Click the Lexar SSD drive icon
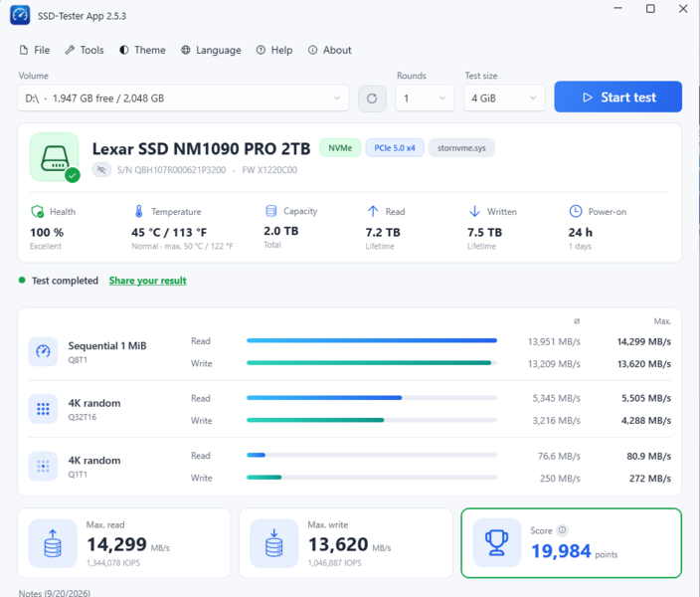The image size is (700, 597). click(x=55, y=157)
